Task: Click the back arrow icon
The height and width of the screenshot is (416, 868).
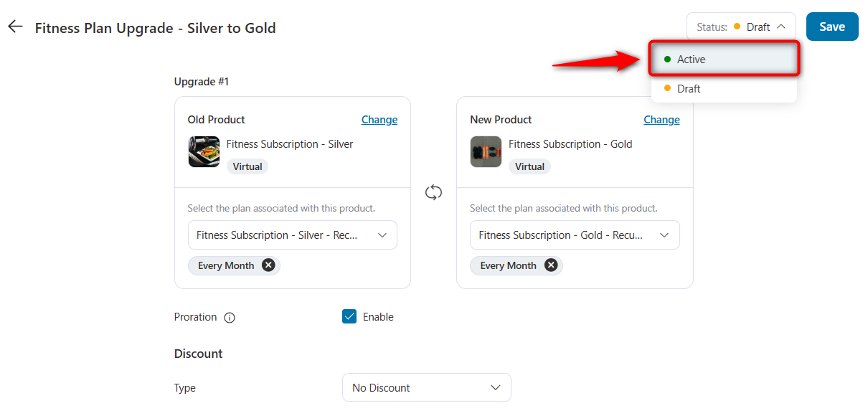Action: click(14, 26)
